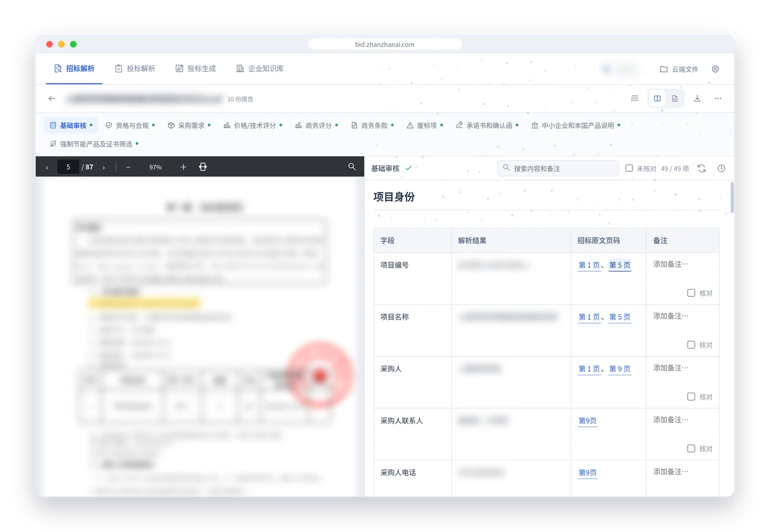Screen dimensions: 770x532
Task: Open settings gear icon
Action: pyautogui.click(x=716, y=69)
